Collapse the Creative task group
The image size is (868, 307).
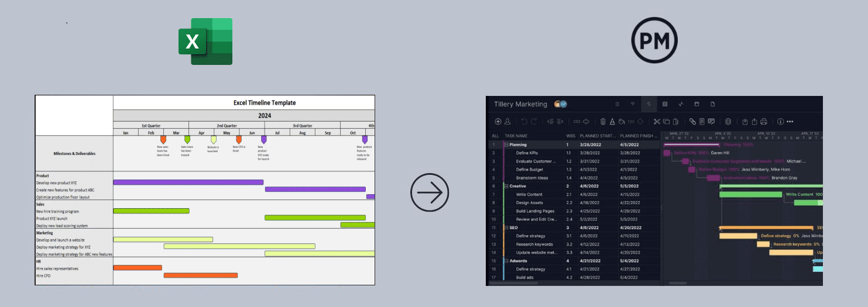[x=506, y=186]
